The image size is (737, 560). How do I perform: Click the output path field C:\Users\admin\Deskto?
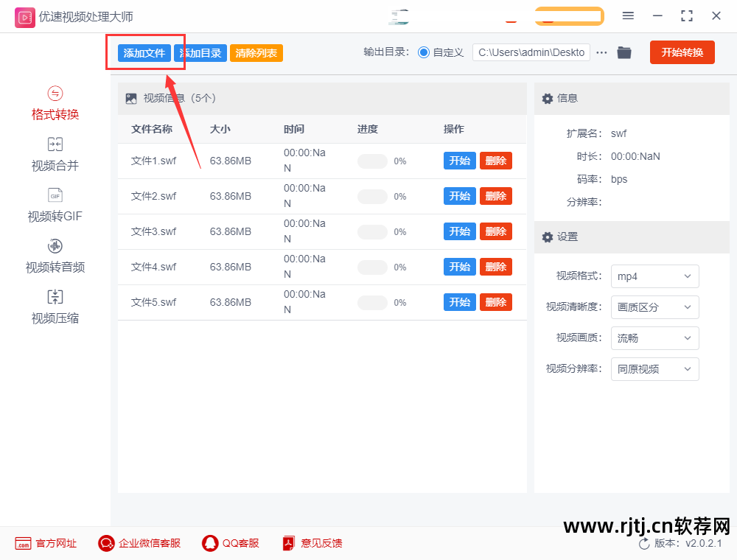tap(531, 52)
